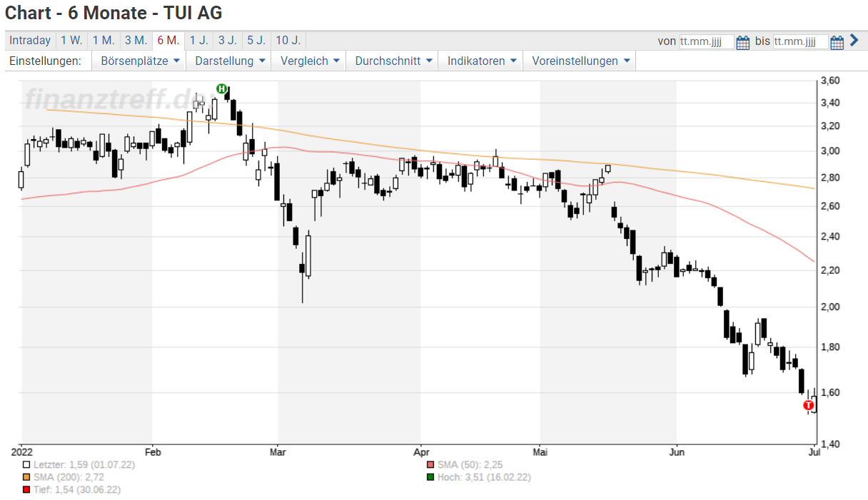Switch chart to 1 J. range
Screen dimensions: 868x500
click(198, 41)
